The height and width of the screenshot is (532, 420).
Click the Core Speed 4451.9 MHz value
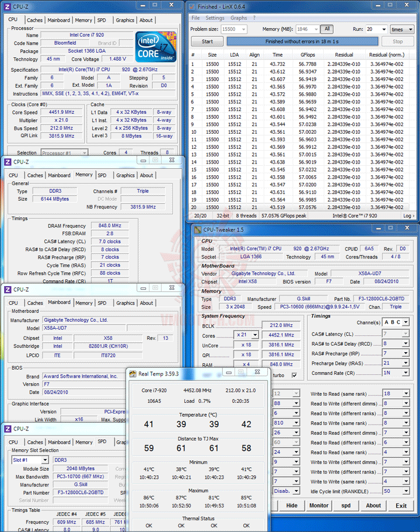pos(61,112)
